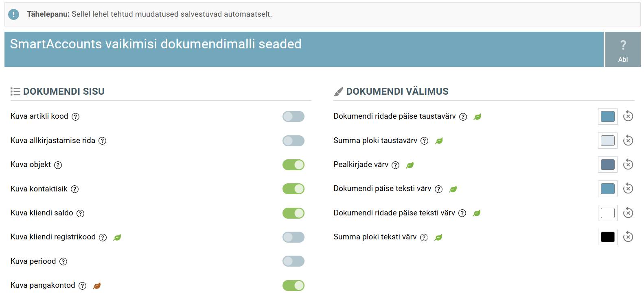Open white swatch for Dokumendi ridade päise teksti värv

(x=608, y=213)
